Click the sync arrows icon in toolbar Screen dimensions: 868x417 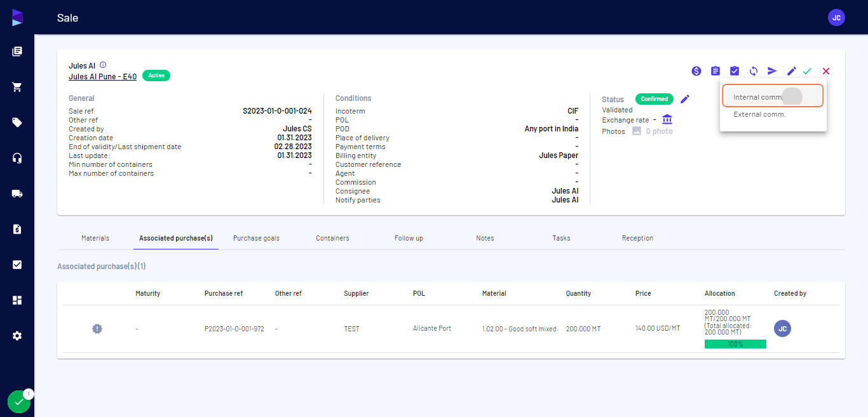pyautogui.click(x=754, y=71)
